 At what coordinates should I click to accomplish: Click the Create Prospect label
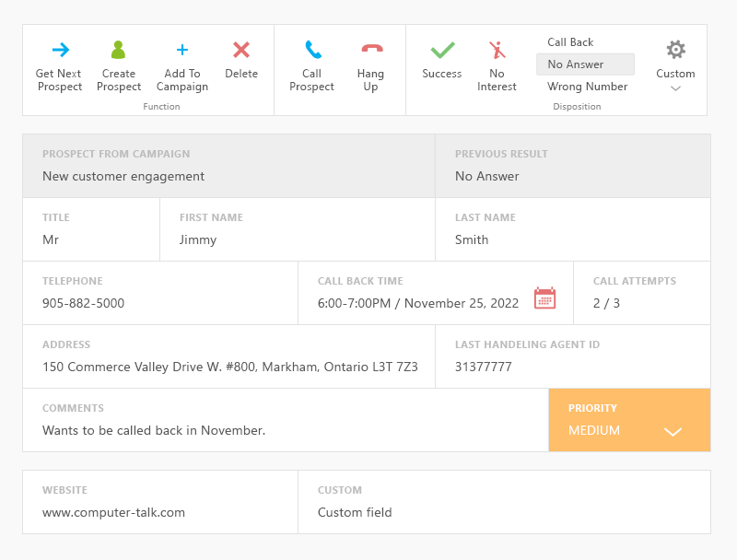(119, 80)
